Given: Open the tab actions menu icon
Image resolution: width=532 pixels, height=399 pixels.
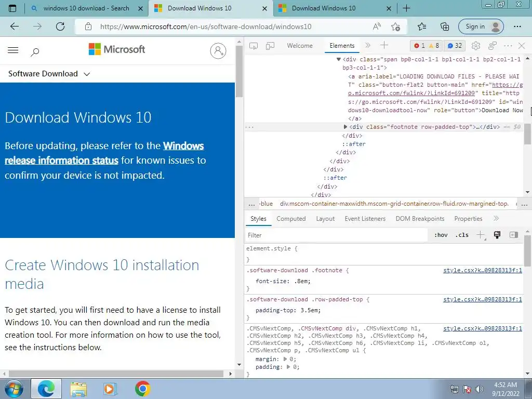Looking at the screenshot, I should 12,8.
